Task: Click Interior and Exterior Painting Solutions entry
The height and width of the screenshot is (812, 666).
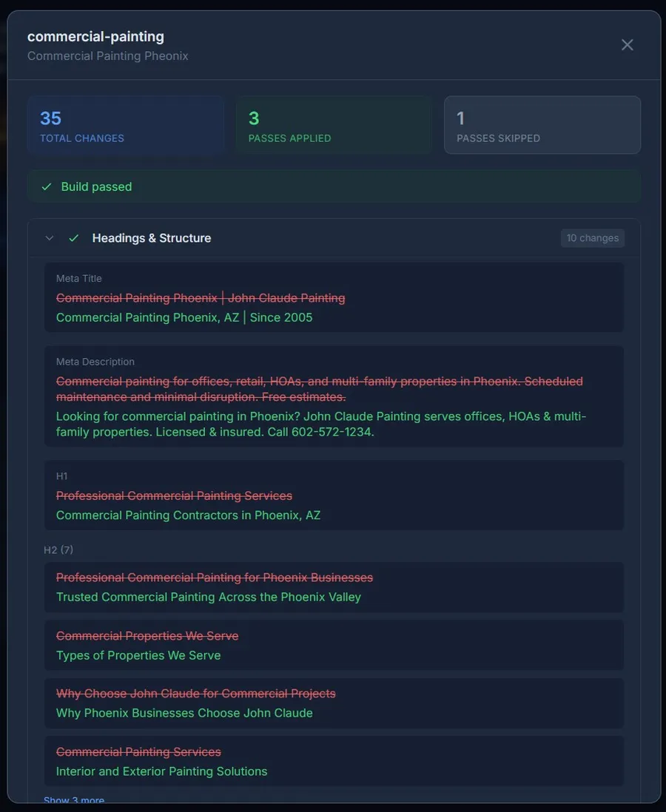Action: (x=161, y=771)
